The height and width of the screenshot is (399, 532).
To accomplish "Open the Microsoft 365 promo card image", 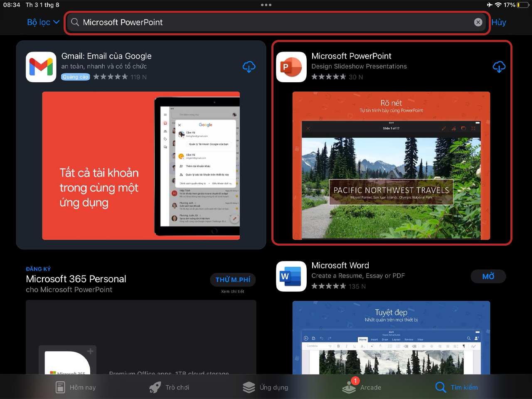I will pyautogui.click(x=141, y=337).
